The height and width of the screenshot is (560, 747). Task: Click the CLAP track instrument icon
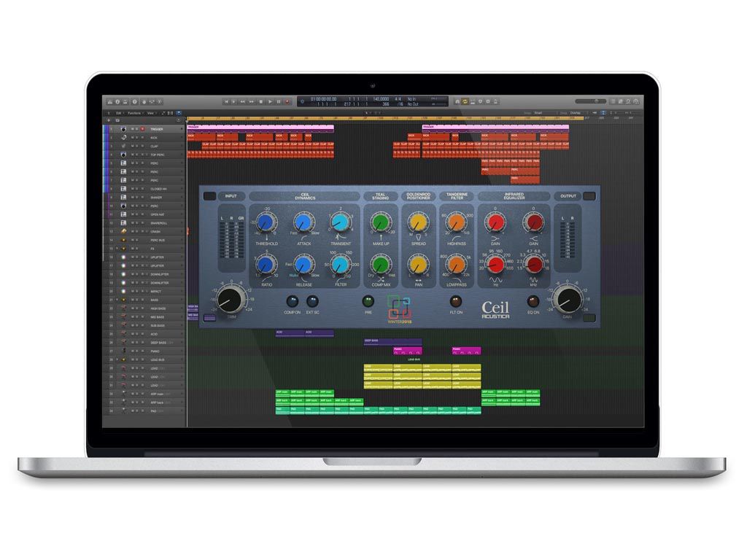coord(123,146)
